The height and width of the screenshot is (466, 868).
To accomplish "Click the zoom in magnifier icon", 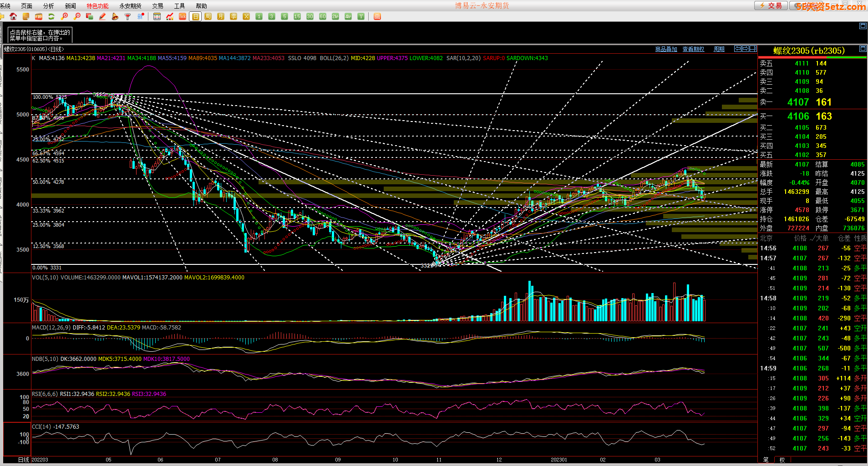I will [x=64, y=16].
